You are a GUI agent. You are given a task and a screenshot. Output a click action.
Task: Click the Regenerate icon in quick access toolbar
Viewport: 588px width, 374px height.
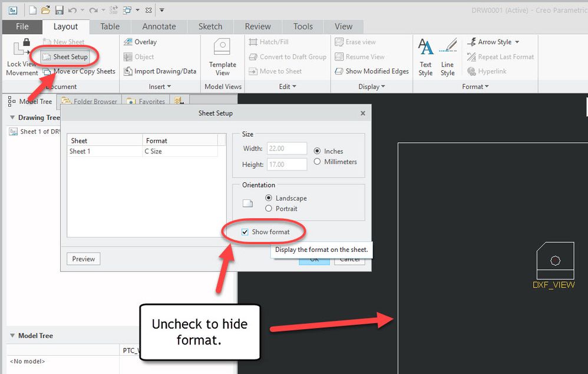[114, 10]
